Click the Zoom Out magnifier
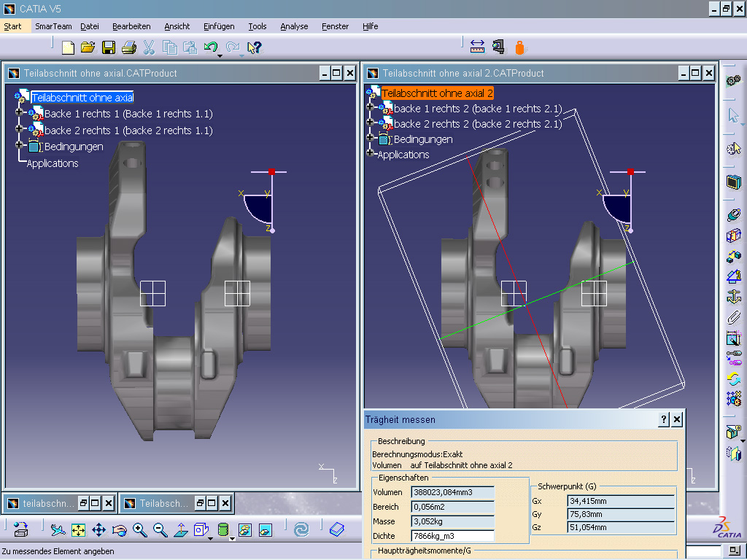 (x=160, y=529)
